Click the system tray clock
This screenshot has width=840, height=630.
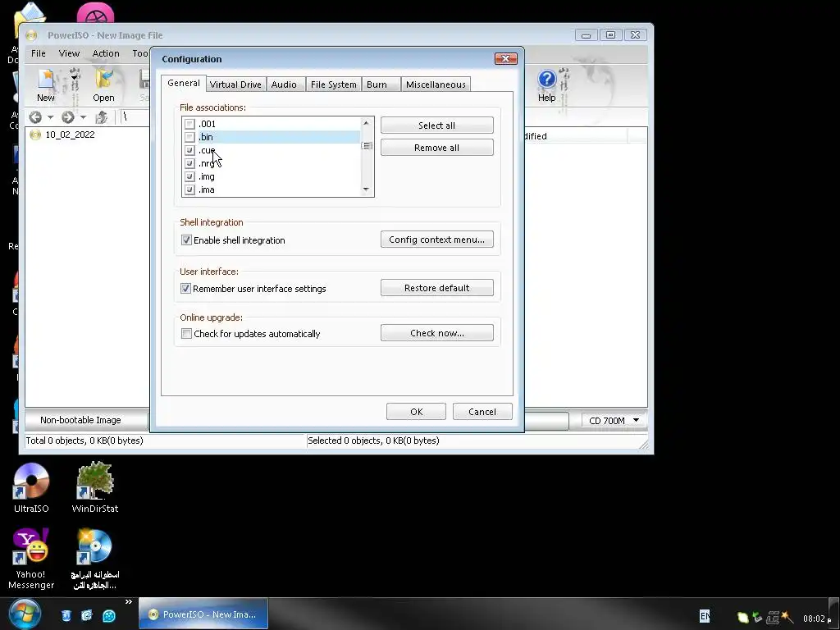(816, 619)
